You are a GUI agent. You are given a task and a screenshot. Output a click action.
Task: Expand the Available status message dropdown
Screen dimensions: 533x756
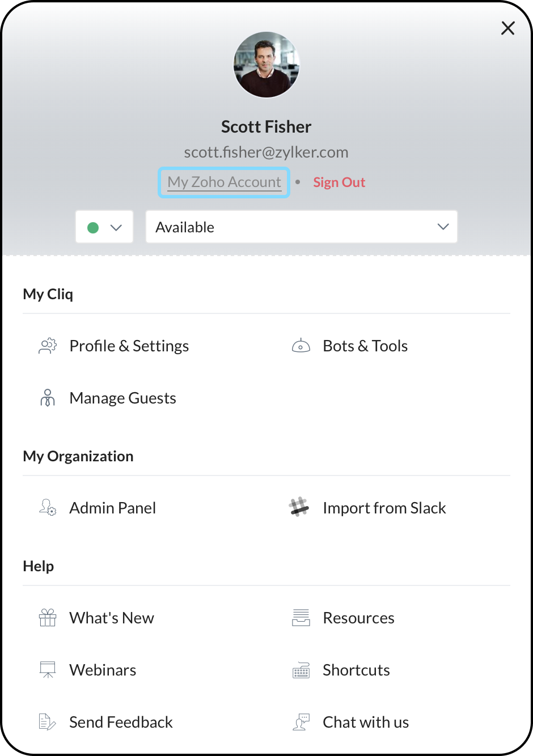301,227
